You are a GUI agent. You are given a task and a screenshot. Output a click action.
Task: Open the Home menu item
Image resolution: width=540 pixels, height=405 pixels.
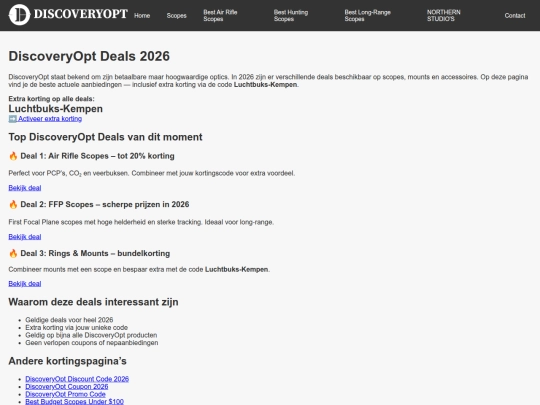click(x=142, y=15)
